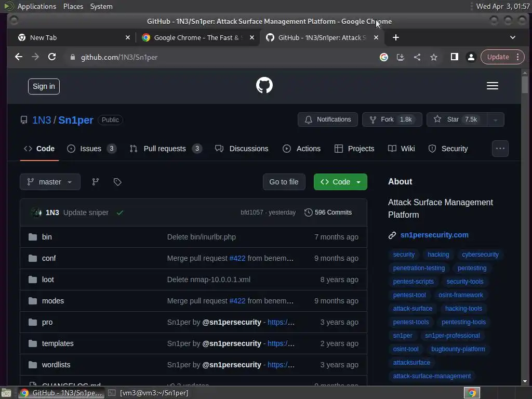Screen dimensions: 532x399
Task: Open the conf folder icon
Action: pyautogui.click(x=33, y=258)
